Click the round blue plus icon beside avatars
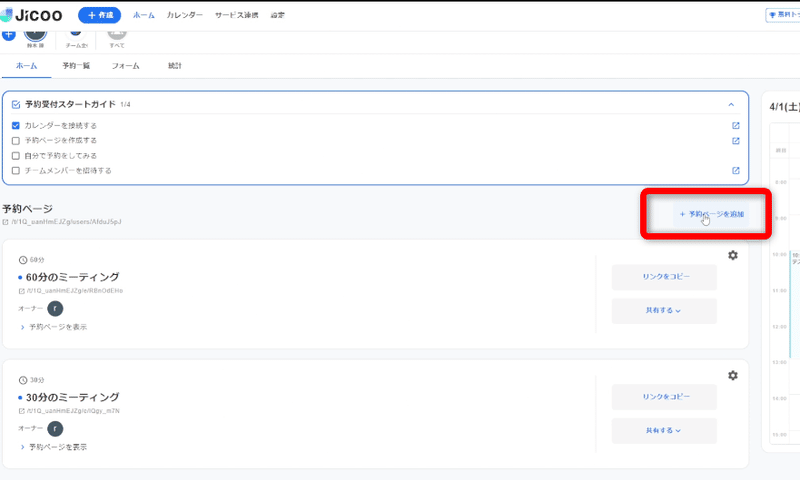This screenshot has width=800, height=480. (x=9, y=35)
